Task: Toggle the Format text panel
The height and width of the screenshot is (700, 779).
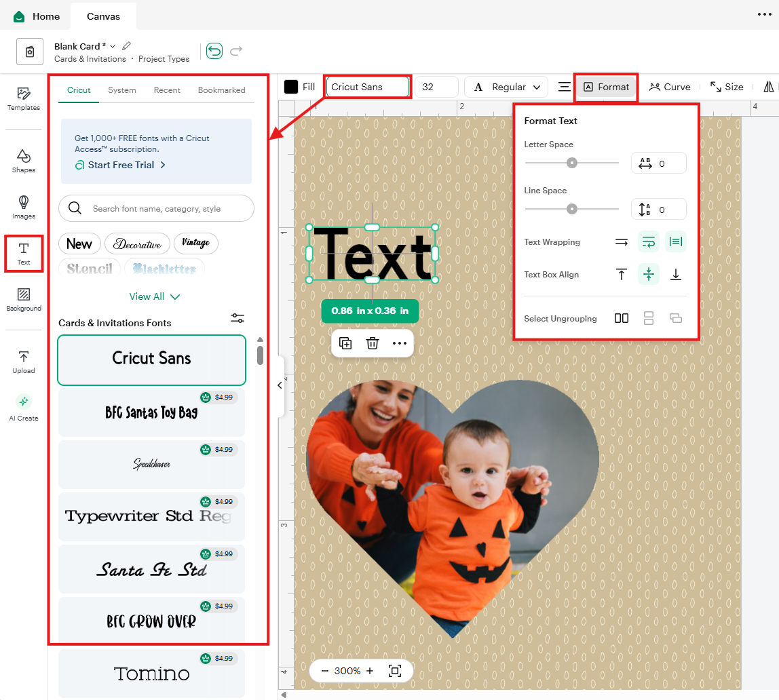Action: tap(606, 87)
